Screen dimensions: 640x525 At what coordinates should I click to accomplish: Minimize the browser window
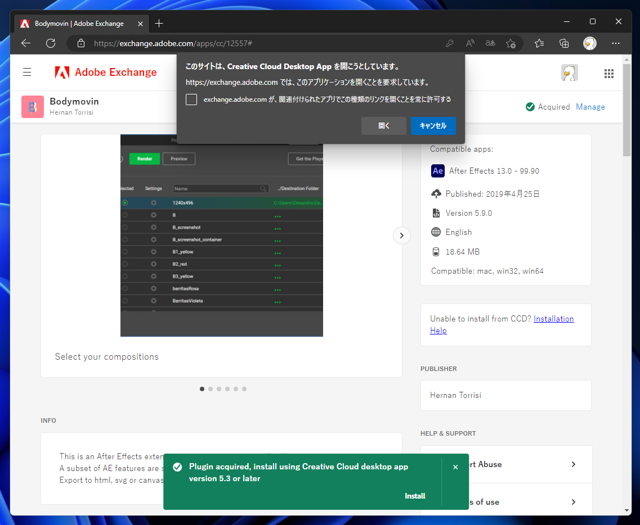tap(567, 22)
